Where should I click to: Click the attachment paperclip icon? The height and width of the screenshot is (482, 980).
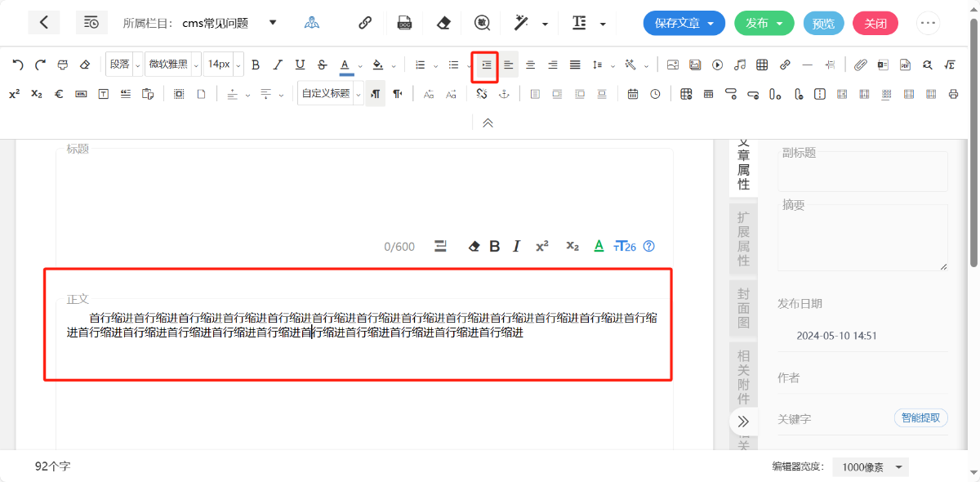(x=860, y=65)
